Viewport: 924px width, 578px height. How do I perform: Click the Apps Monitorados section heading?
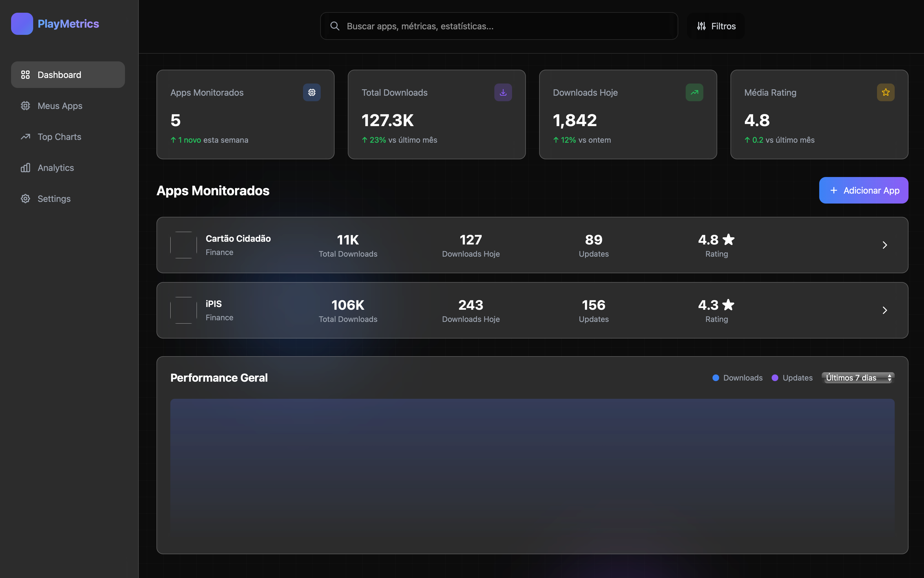[x=213, y=190]
